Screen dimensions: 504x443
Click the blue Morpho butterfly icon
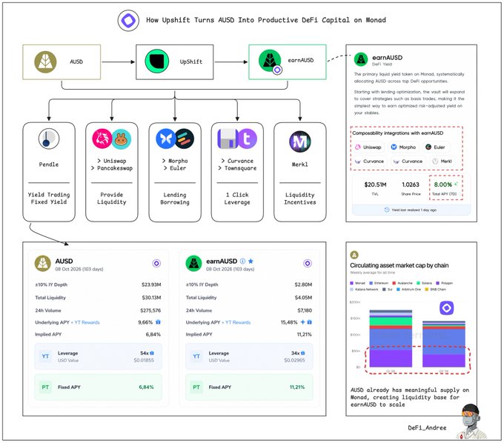[x=165, y=139]
